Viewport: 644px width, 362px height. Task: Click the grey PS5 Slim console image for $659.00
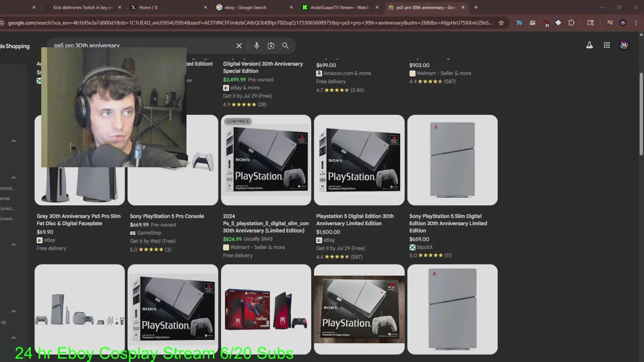pyautogui.click(x=452, y=160)
